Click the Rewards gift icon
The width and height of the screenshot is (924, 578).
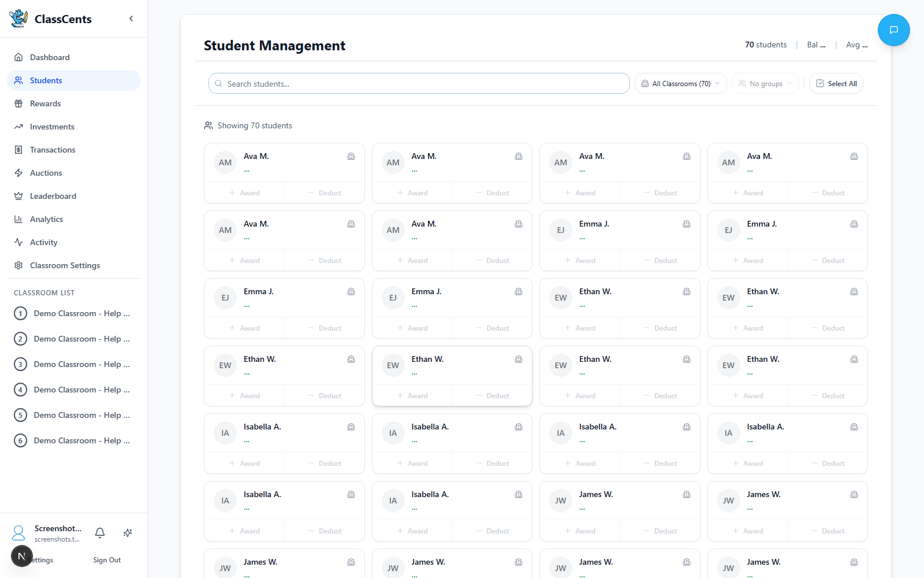click(x=18, y=103)
